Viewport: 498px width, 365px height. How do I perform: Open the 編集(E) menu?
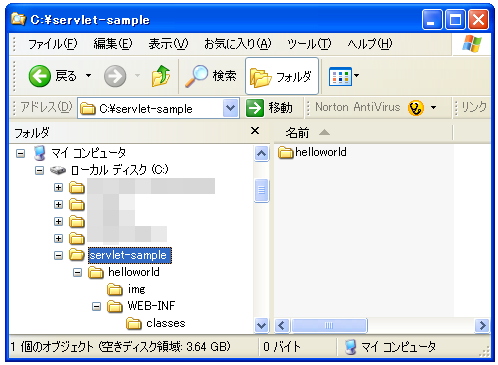click(x=113, y=44)
